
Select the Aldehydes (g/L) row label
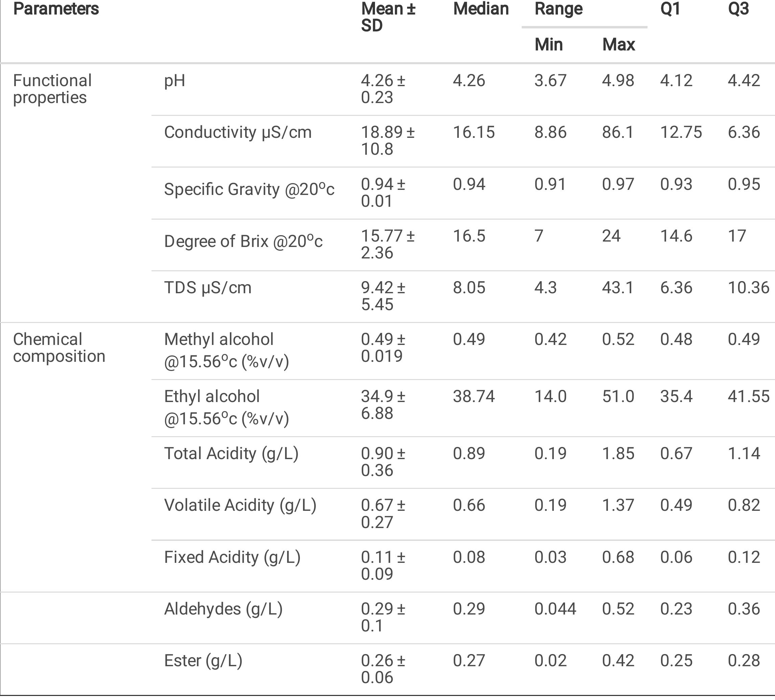(223, 609)
